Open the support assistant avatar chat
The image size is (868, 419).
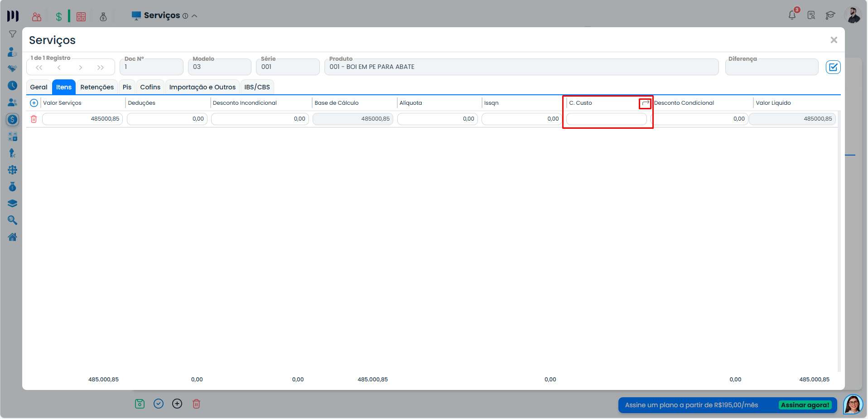(853, 404)
